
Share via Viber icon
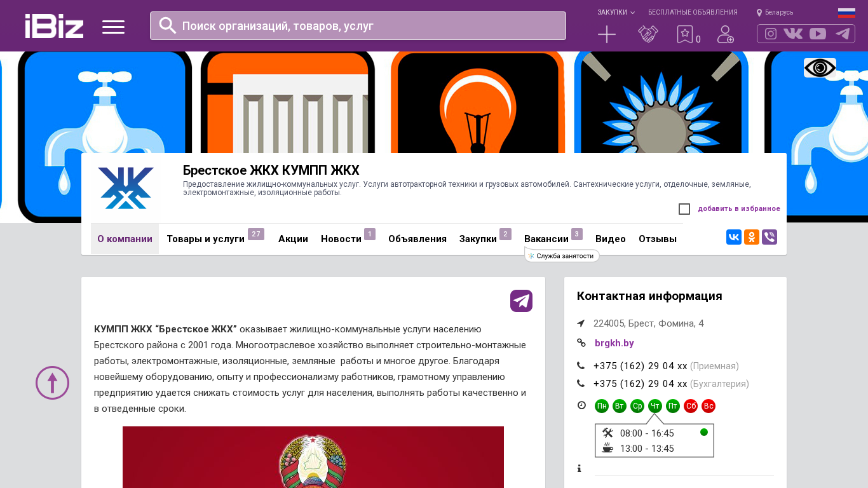[770, 237]
